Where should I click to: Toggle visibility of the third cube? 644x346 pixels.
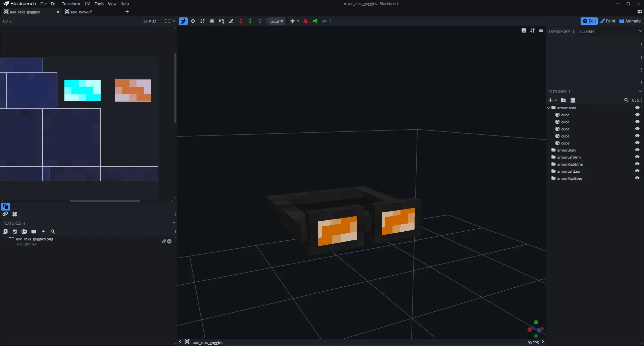(x=637, y=129)
